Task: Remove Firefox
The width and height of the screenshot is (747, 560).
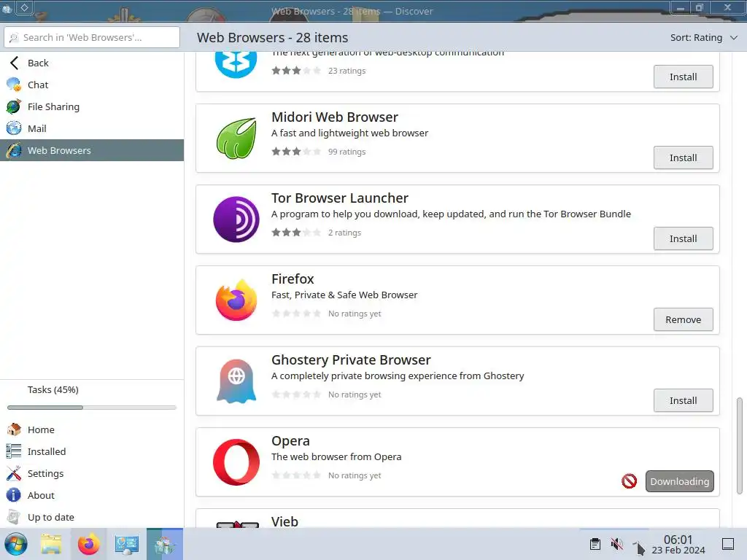Action: click(x=683, y=319)
